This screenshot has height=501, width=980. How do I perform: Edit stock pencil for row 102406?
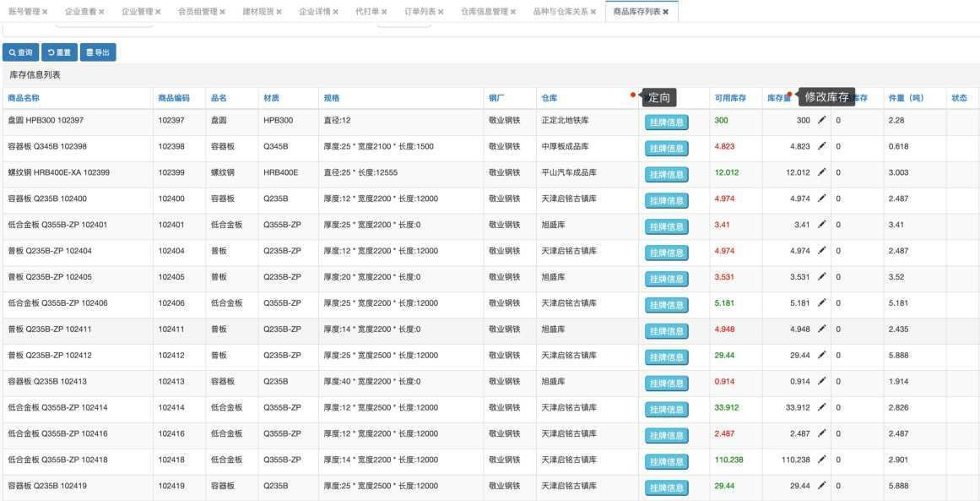(822, 302)
